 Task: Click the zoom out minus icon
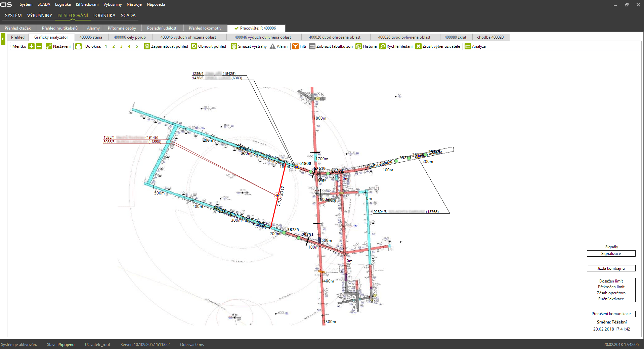pos(39,46)
